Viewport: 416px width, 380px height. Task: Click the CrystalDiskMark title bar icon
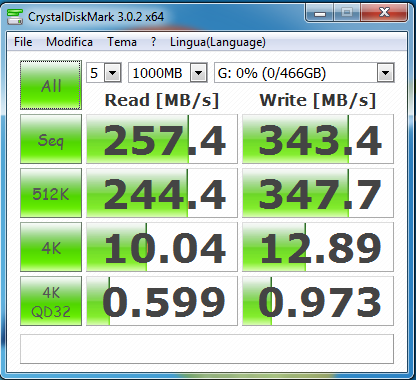pyautogui.click(x=15, y=17)
